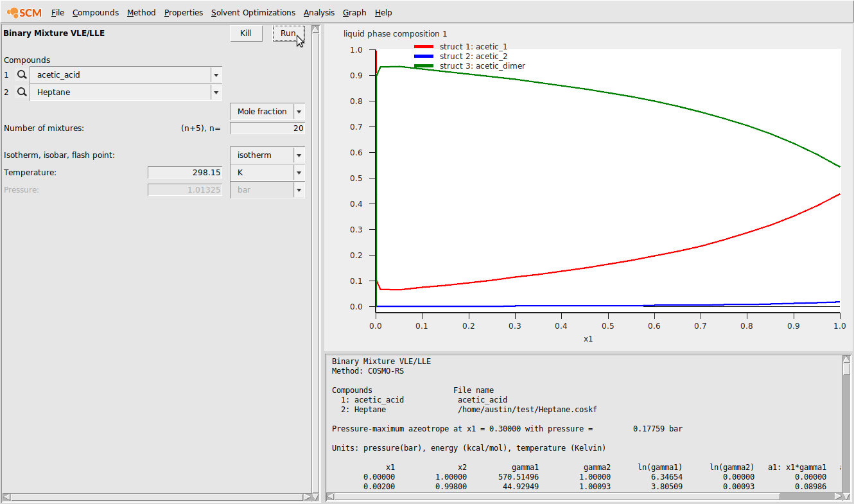The image size is (854, 504).
Task: Open the Graph menu
Action: pyautogui.click(x=354, y=12)
